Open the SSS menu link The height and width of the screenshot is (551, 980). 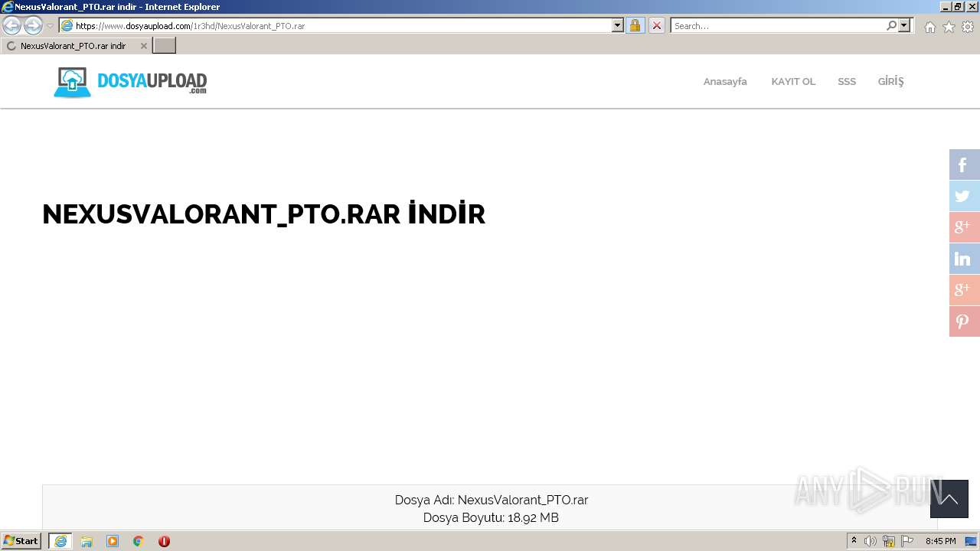(x=847, y=81)
